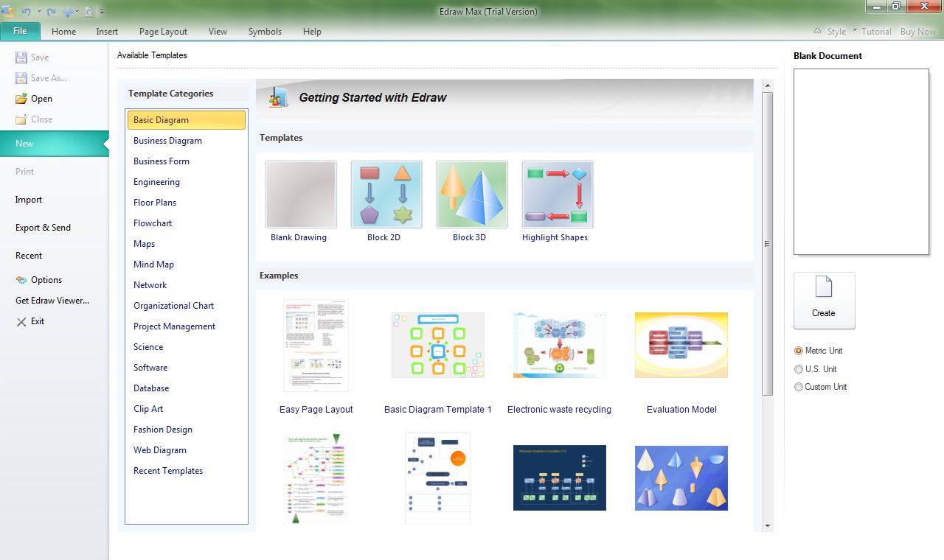Click the Redo icon in quick access toolbar
The width and height of the screenshot is (944, 560).
point(52,12)
